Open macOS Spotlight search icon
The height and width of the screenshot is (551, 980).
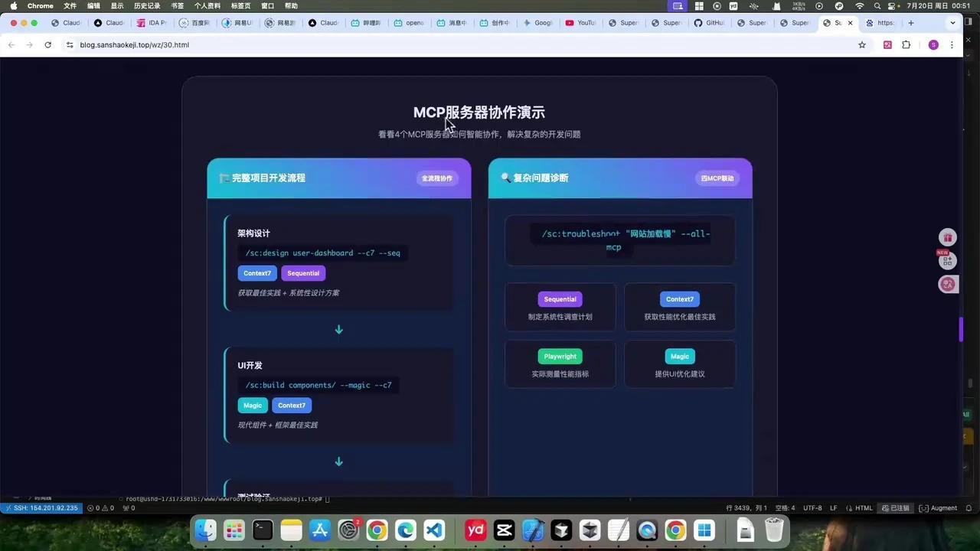tap(877, 5)
